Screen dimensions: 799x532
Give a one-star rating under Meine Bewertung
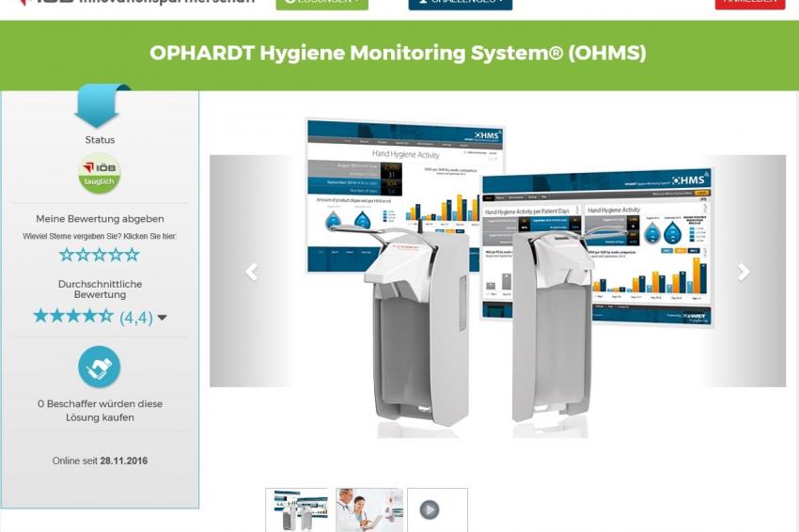66,255
